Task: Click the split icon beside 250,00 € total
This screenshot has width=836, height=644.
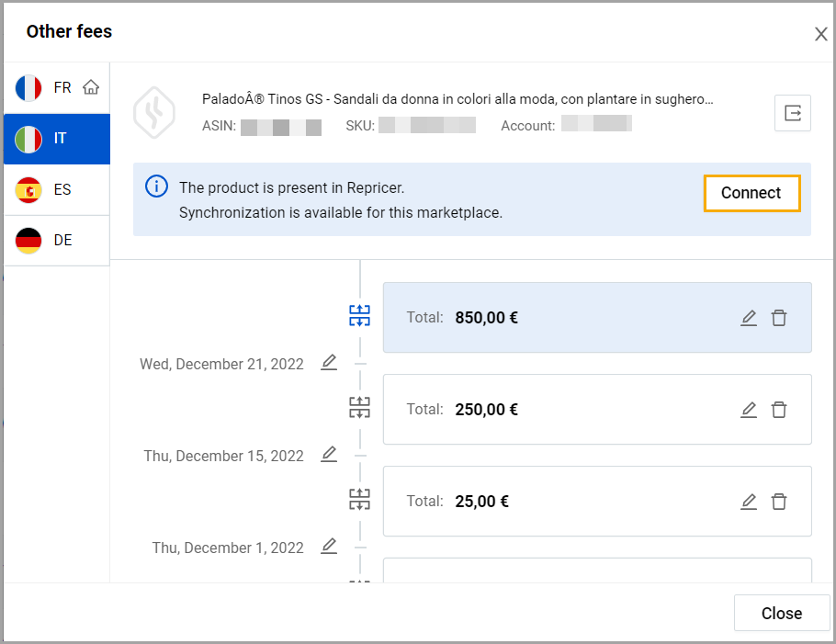Action: point(359,407)
